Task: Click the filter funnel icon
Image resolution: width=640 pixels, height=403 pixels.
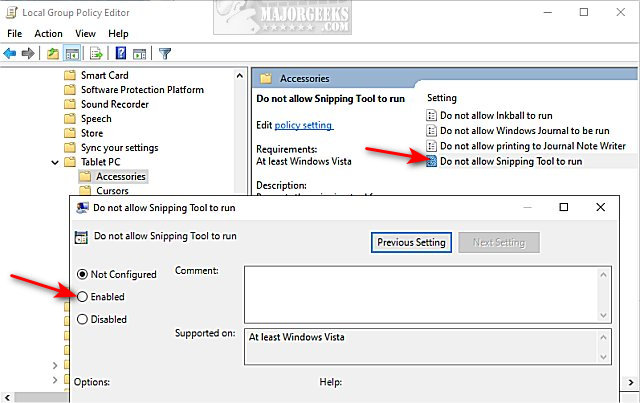Action: pos(165,53)
